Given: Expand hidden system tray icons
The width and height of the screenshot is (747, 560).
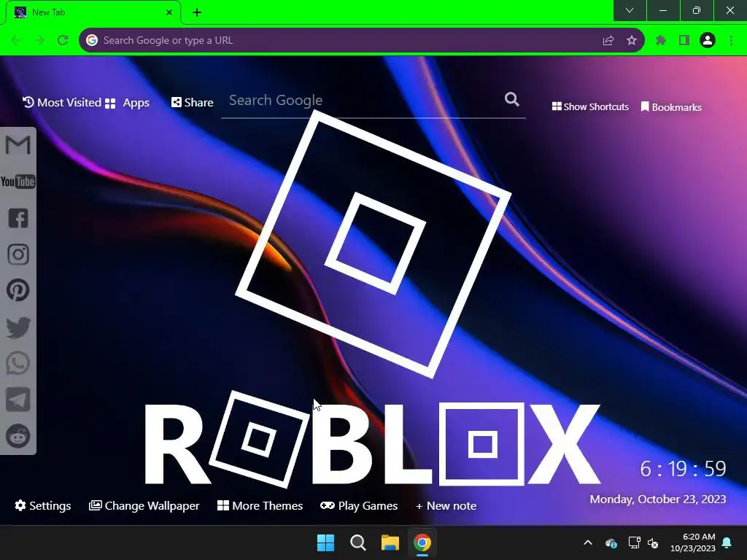Looking at the screenshot, I should [x=588, y=542].
